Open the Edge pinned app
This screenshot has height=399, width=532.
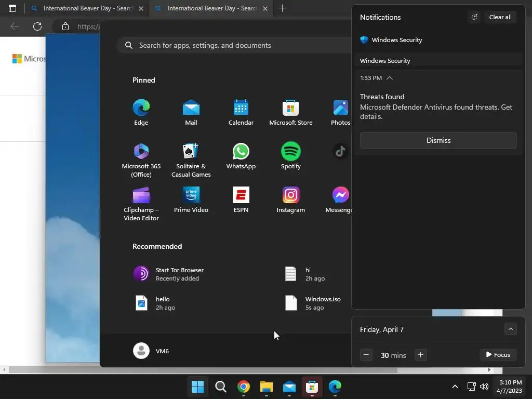click(141, 113)
